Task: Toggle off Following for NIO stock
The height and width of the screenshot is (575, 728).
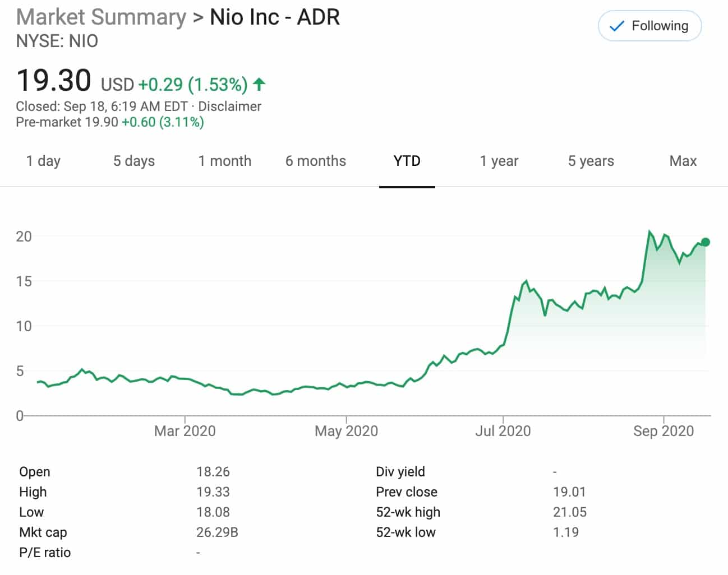Action: tap(649, 26)
